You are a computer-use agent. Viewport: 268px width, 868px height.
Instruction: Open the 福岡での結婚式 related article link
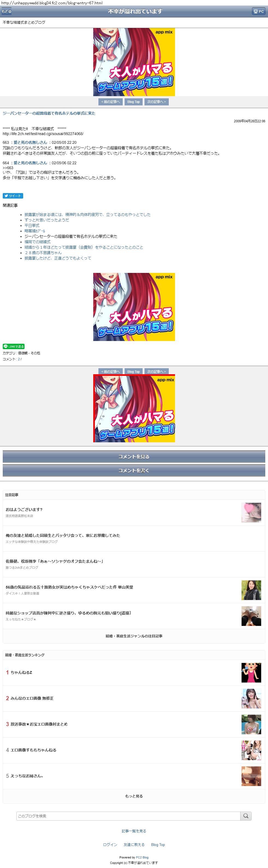37,242
